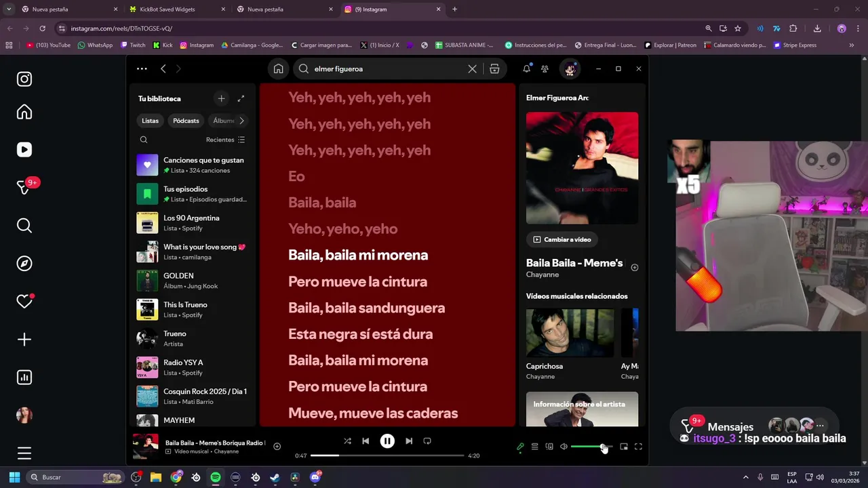Viewport: 868px width, 488px height.
Task: Add now-playing song via bottom bar plus
Action: click(277, 446)
